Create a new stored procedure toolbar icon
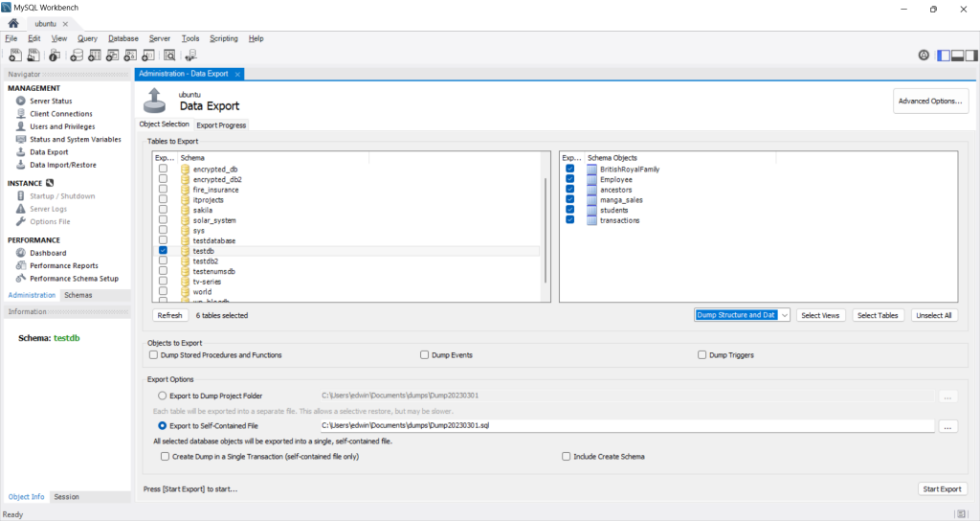The image size is (980, 521). [130, 56]
